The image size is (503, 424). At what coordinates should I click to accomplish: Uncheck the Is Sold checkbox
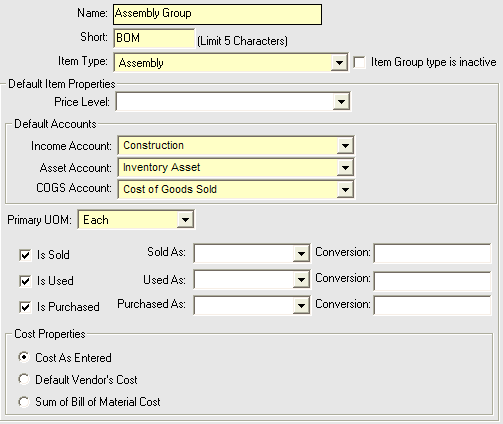pyautogui.click(x=25, y=255)
